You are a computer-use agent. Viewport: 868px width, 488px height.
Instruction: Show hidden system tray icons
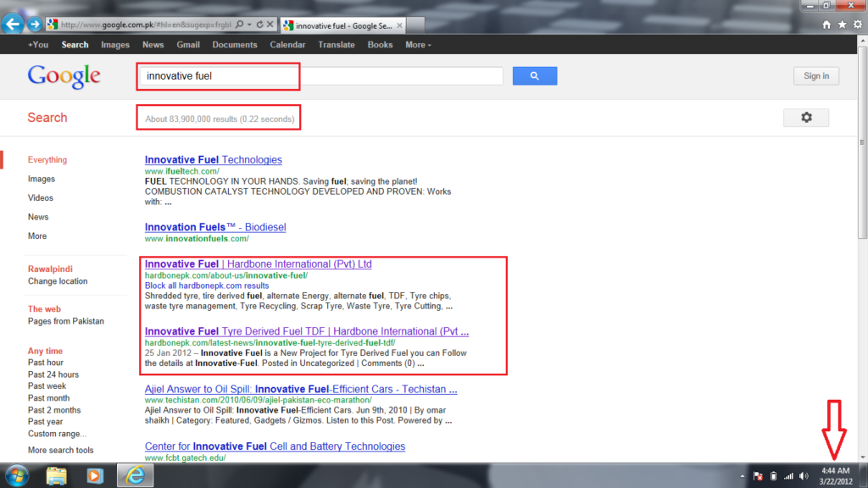pos(742,476)
